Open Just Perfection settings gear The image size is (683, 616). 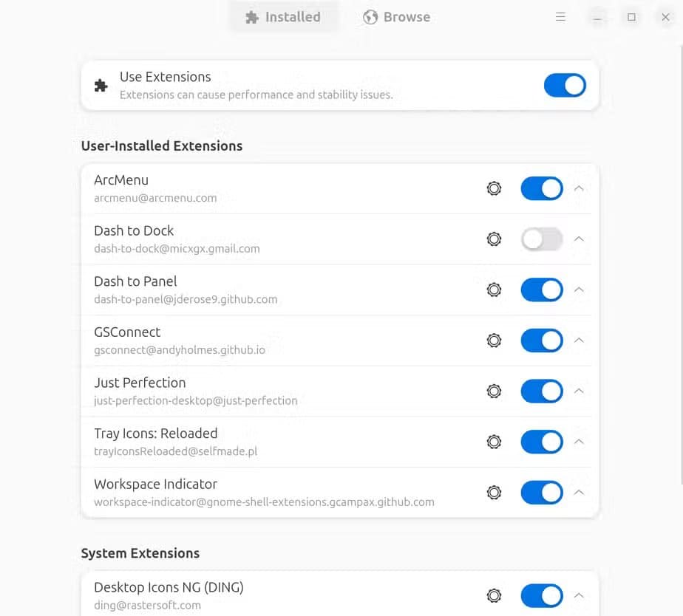pos(494,391)
